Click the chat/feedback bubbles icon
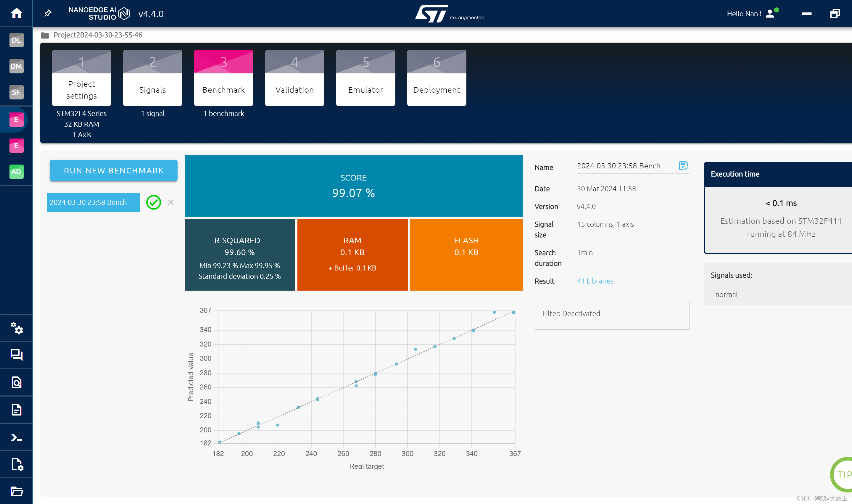The height and width of the screenshot is (504, 852). 16,355
